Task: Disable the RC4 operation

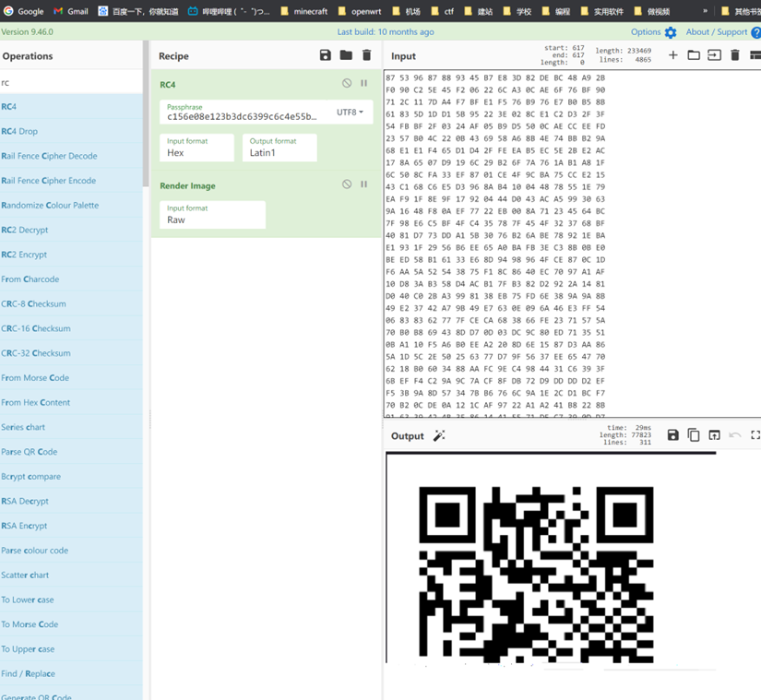Action: [x=347, y=83]
